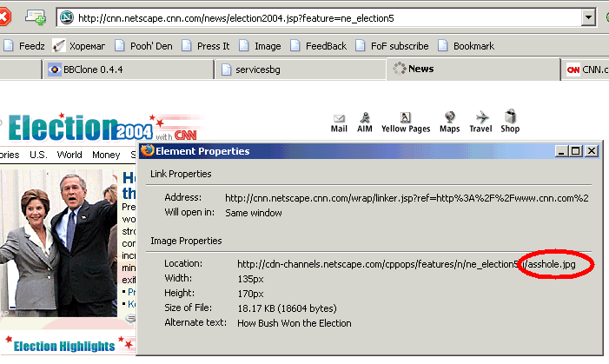This screenshot has height=364, width=609.
Task: Open the Image bookmark
Action: coord(260,46)
